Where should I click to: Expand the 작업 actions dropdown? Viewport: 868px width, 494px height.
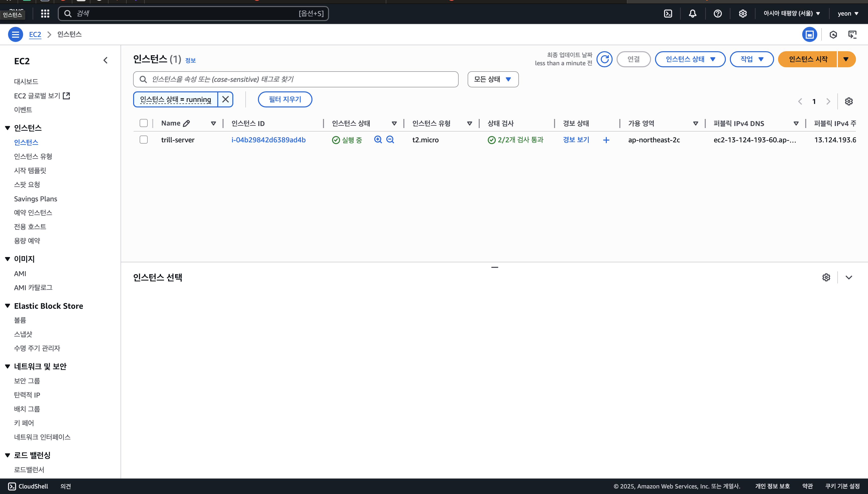coord(751,59)
